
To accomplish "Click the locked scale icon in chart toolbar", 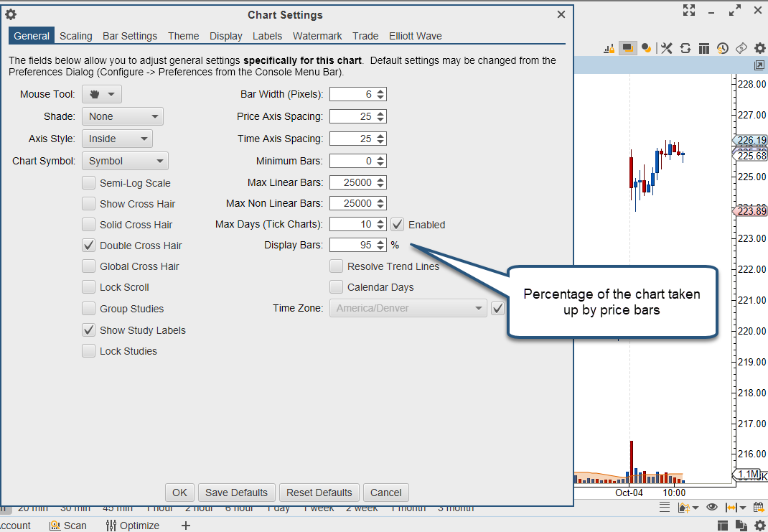I will 609,48.
